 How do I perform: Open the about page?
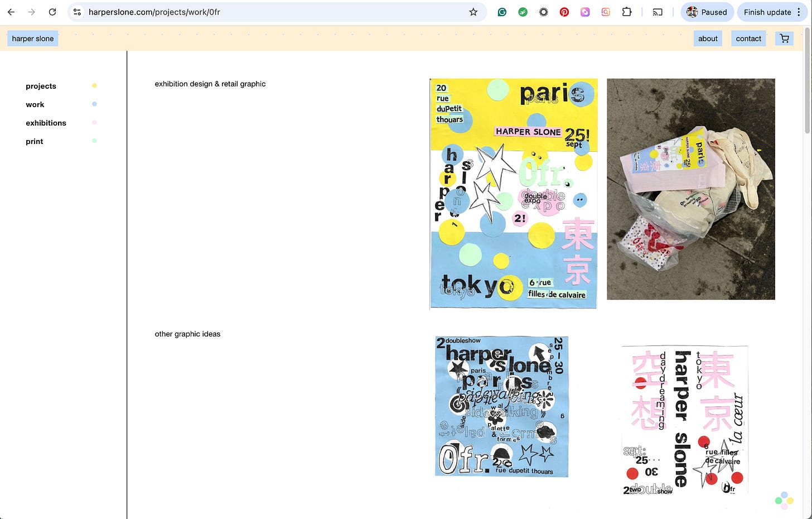pos(708,39)
